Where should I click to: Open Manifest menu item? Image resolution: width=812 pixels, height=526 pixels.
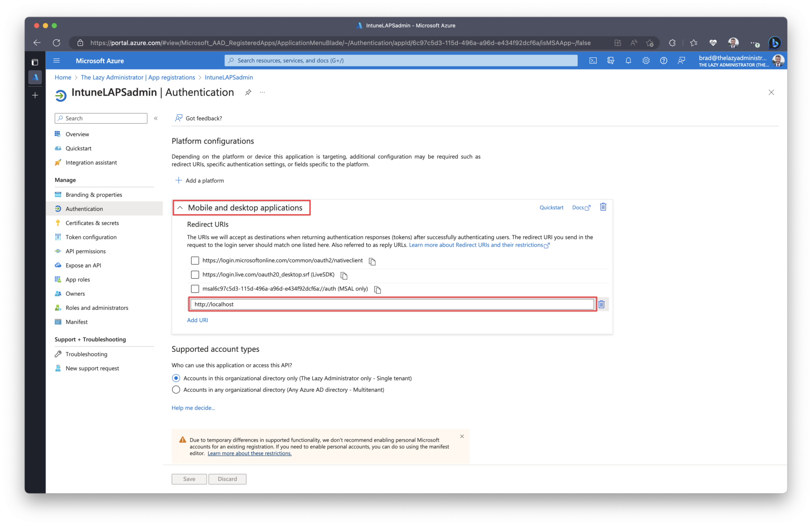pyautogui.click(x=77, y=322)
